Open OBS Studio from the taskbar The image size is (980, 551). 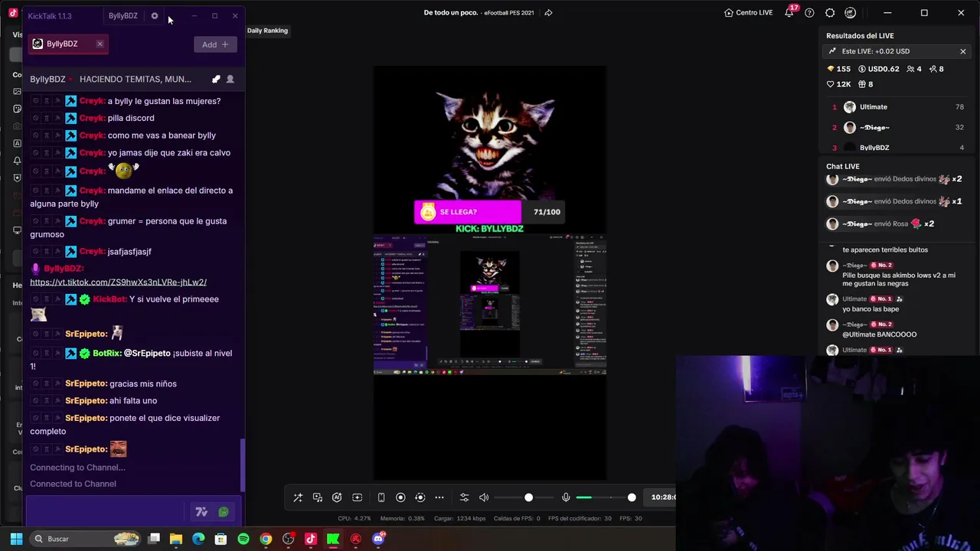pyautogui.click(x=288, y=539)
